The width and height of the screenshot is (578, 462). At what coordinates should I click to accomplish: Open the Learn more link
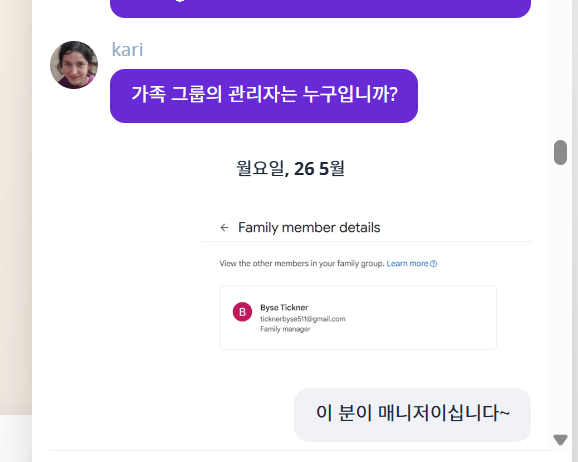pyautogui.click(x=407, y=264)
